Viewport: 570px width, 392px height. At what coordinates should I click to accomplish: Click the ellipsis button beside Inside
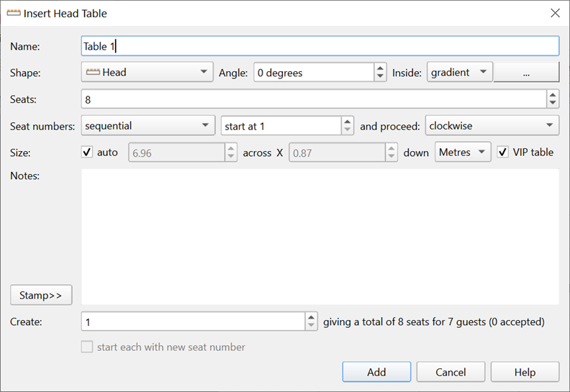point(526,73)
